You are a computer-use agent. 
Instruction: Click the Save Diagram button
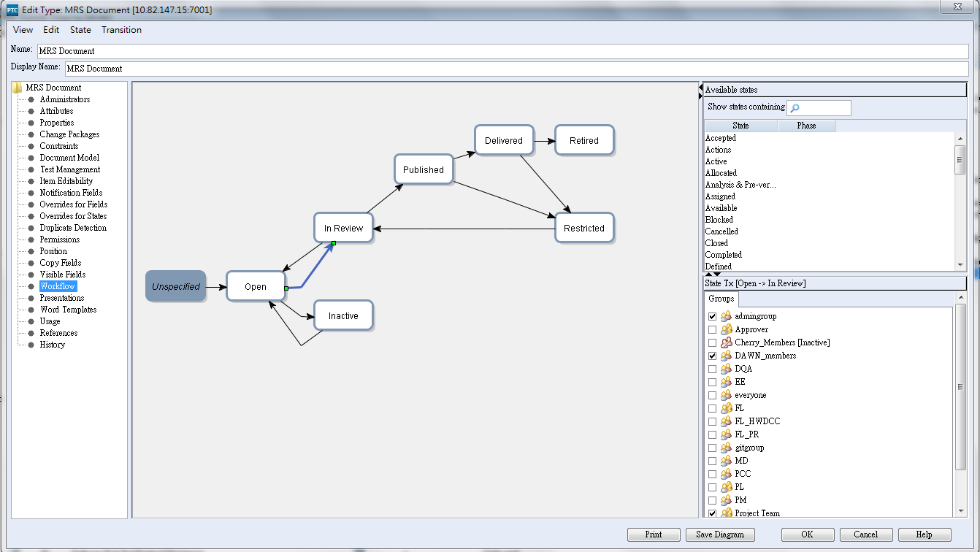point(719,534)
